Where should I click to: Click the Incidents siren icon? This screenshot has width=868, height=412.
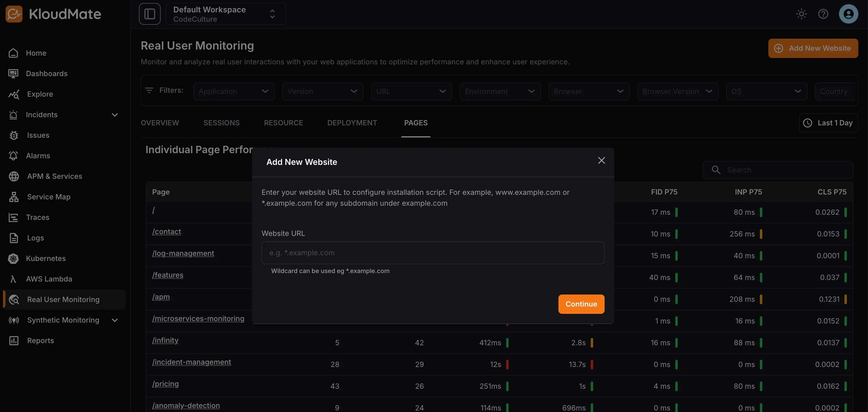13,114
